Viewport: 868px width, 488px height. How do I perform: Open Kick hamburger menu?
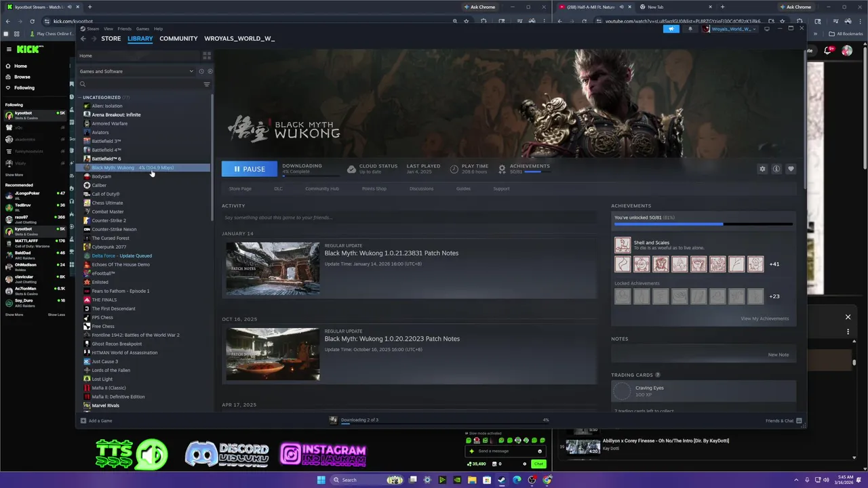pyautogui.click(x=9, y=49)
